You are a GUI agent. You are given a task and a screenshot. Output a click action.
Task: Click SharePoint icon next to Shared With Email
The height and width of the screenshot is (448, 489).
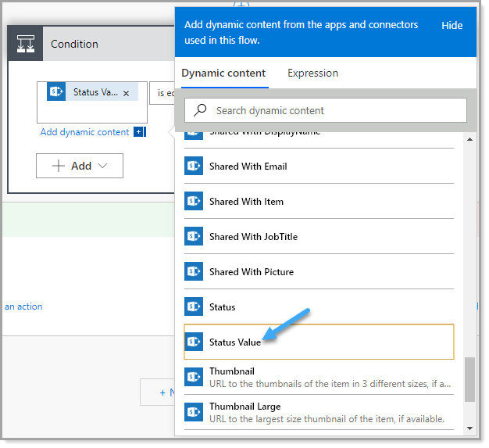pos(194,166)
